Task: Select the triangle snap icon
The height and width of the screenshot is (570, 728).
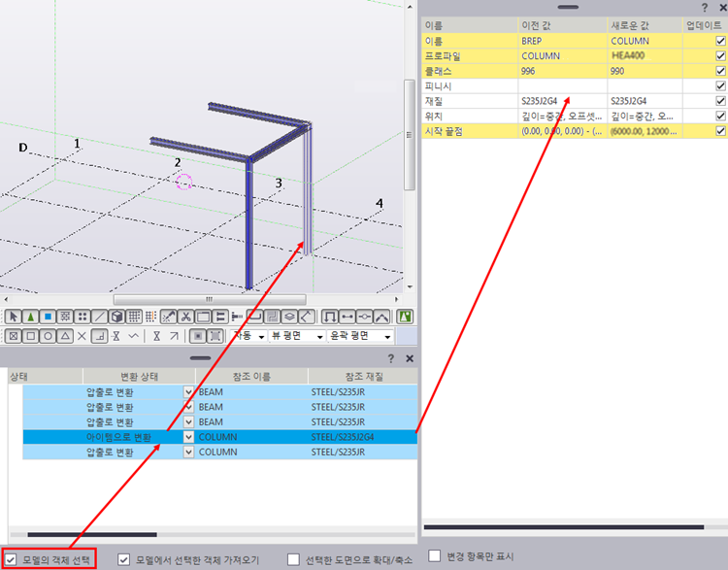Action: pyautogui.click(x=64, y=336)
